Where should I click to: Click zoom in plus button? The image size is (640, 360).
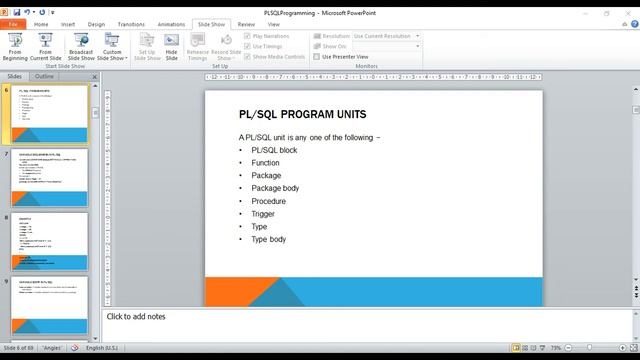click(622, 348)
